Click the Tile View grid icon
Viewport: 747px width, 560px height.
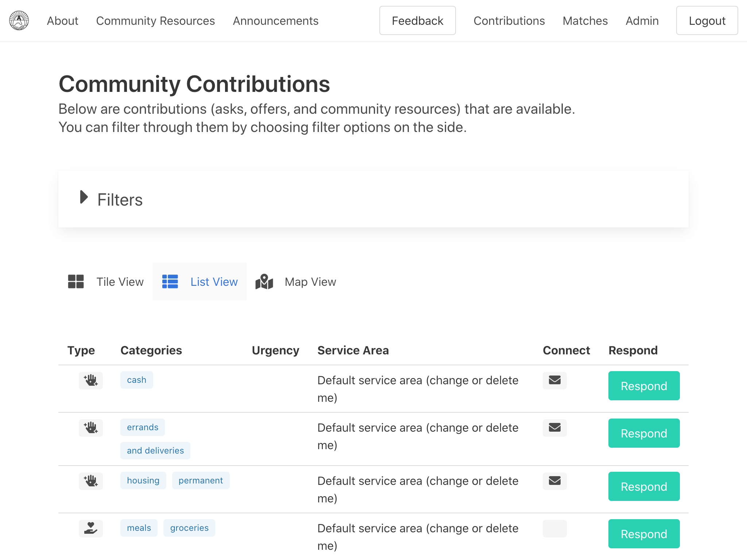76,281
